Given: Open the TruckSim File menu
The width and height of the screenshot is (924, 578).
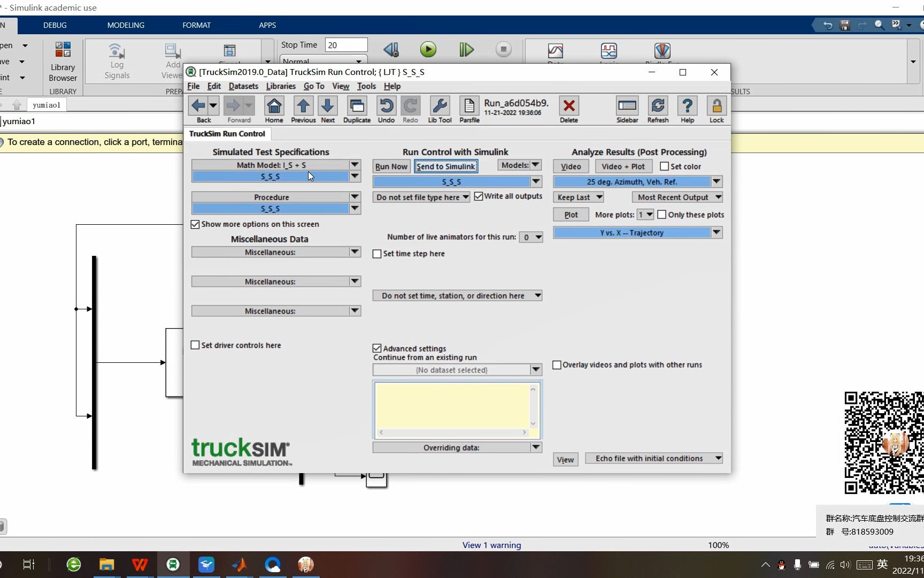Looking at the screenshot, I should tap(193, 86).
